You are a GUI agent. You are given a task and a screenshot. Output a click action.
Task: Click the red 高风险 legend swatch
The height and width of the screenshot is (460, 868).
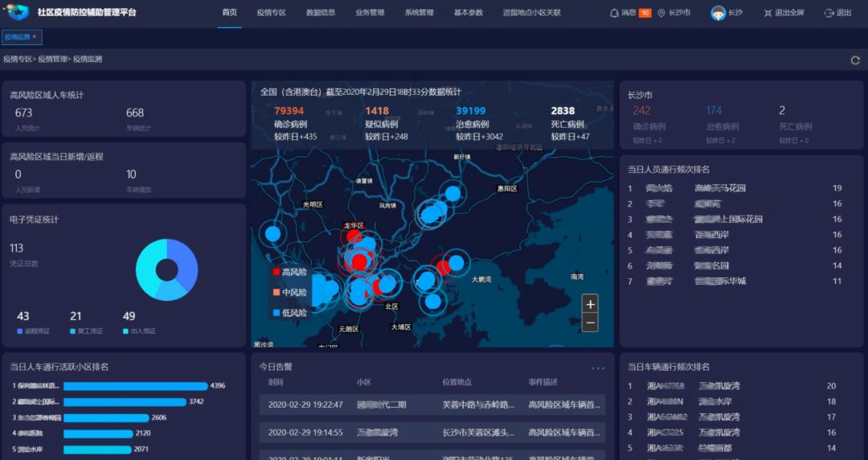click(x=276, y=272)
